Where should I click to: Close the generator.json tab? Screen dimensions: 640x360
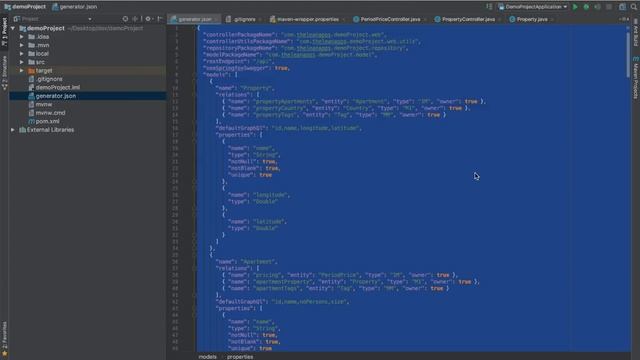click(x=217, y=19)
